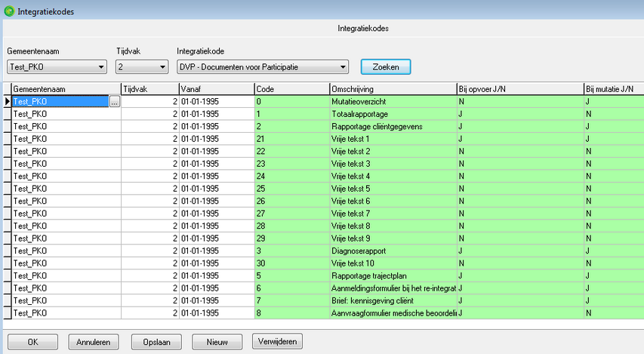The width and height of the screenshot is (644, 354).
Task: Click Bij opvoer value in Brief: kennisgeving row
Action: click(520, 300)
